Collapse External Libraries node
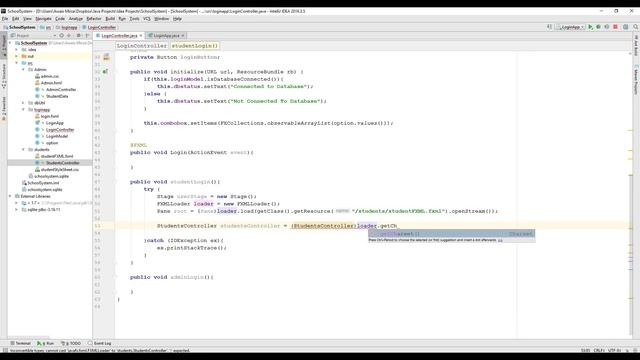640x360 pixels. (10, 196)
